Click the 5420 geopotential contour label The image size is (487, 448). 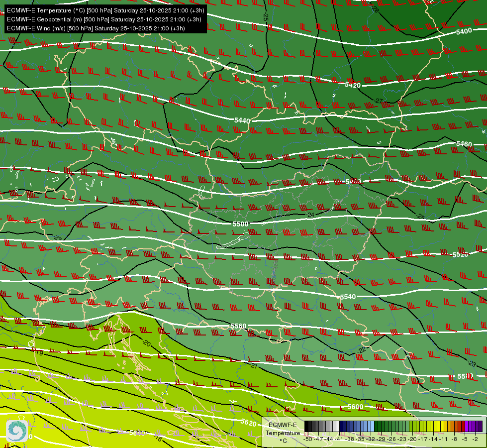(353, 85)
